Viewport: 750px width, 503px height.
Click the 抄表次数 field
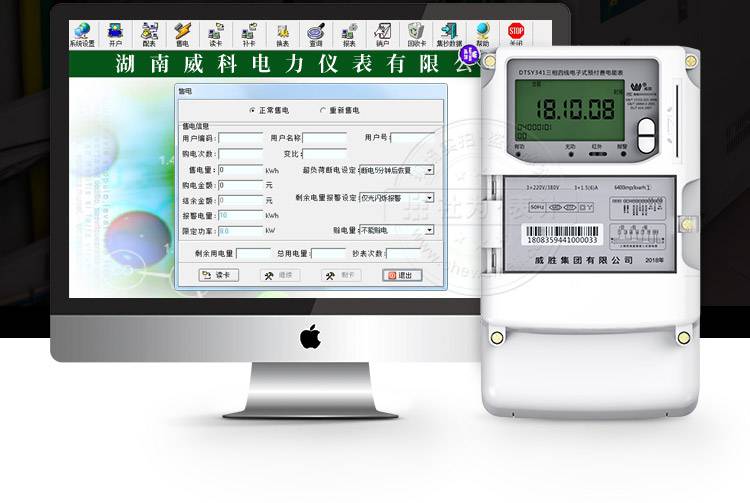pos(405,253)
